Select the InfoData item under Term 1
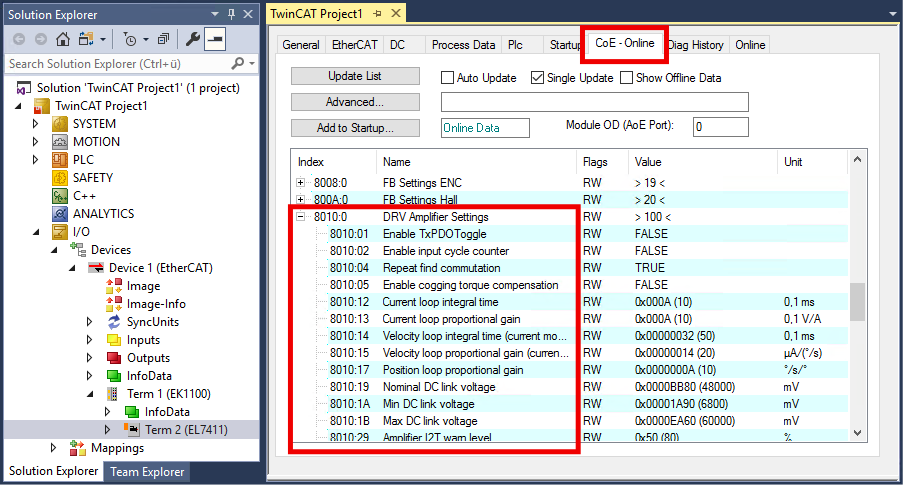This screenshot has width=903, height=485. (x=167, y=412)
